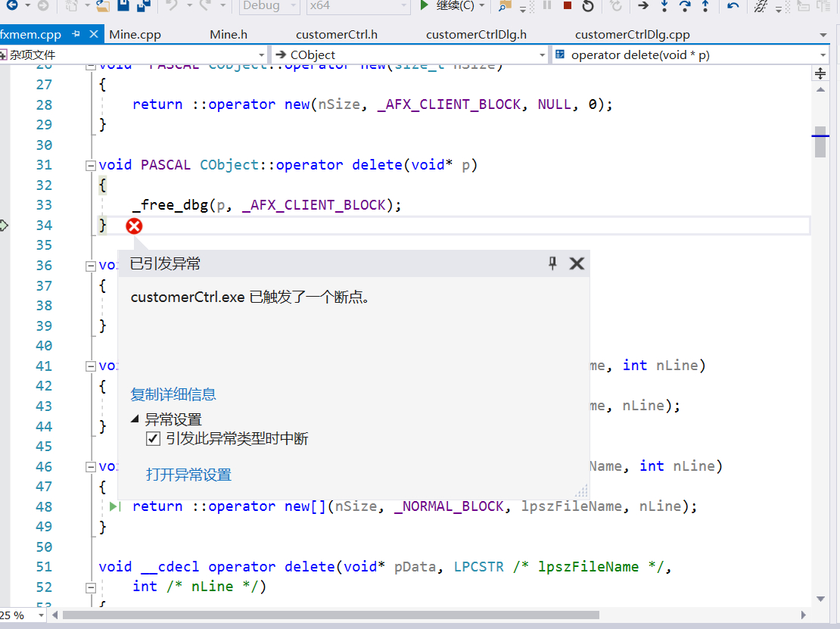
Task: Click the vertical scrollbar up arrow
Action: pyautogui.click(x=820, y=90)
